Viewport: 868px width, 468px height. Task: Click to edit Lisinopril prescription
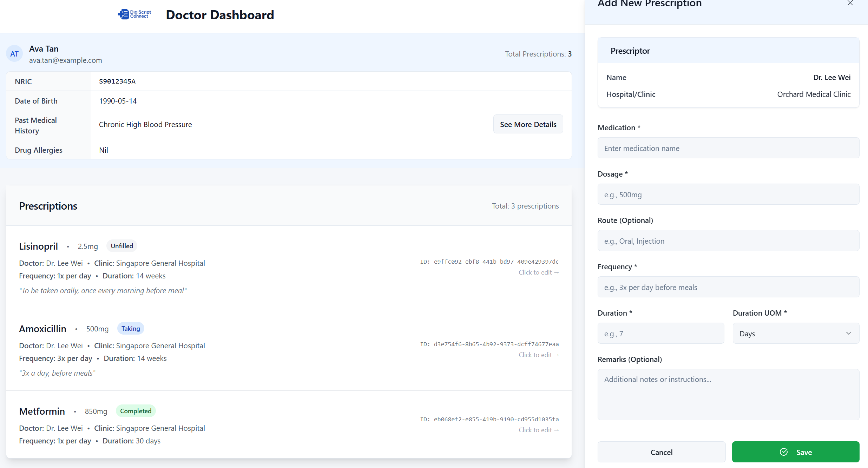coord(538,272)
